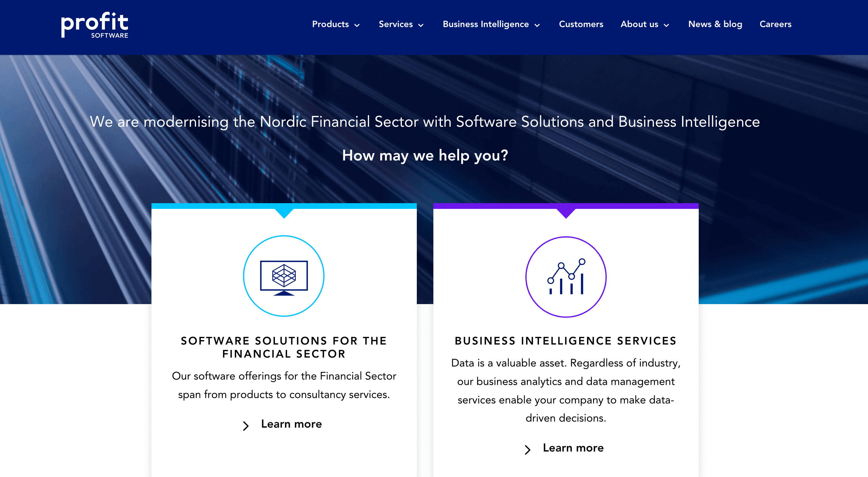Open the About us menu
The image size is (868, 477).
[644, 24]
